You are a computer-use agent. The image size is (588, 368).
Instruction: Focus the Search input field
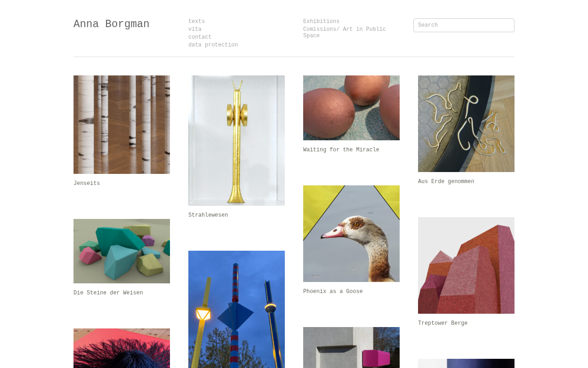464,25
